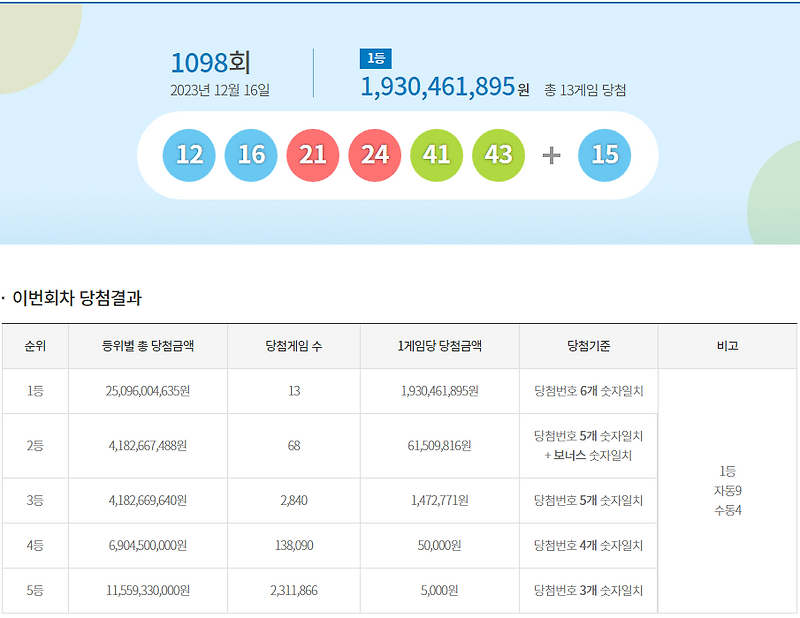Click the 총 13게임 당첨 text
Image resolution: width=800 pixels, height=618 pixels.
[x=585, y=90]
